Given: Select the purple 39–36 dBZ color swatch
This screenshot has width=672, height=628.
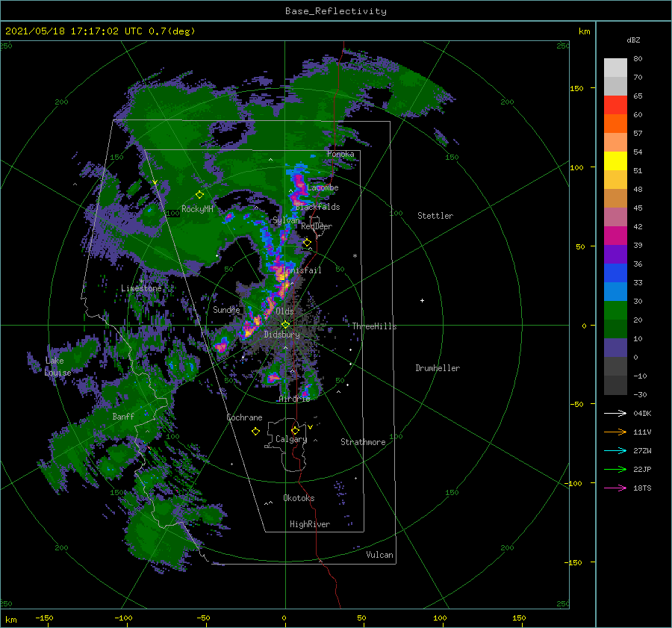Looking at the screenshot, I should coord(615,254).
